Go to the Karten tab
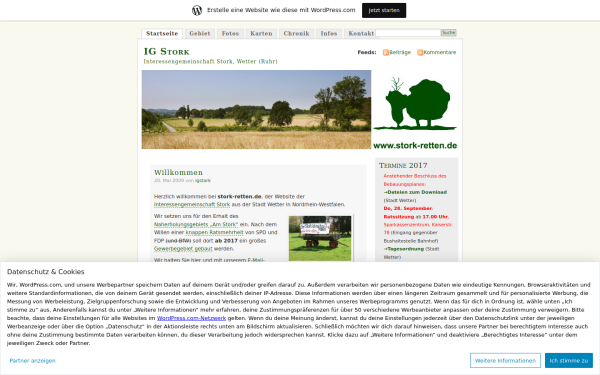Viewport: 600px width, 375px height. pos(261,34)
